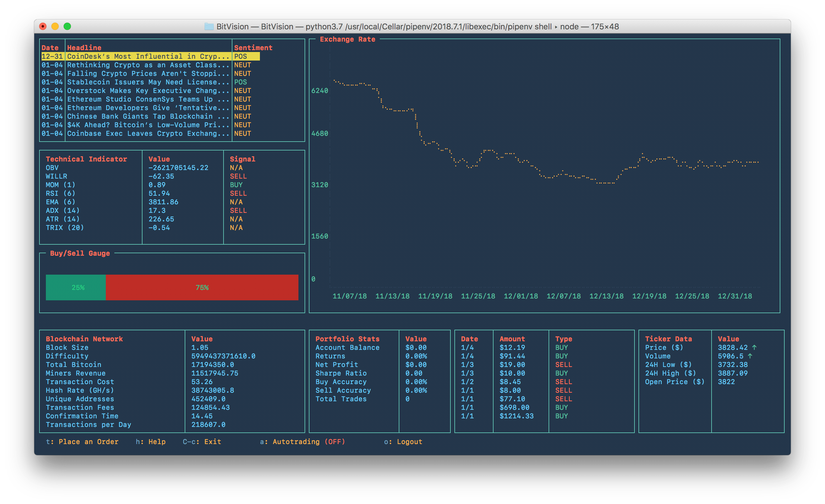This screenshot has width=825, height=504.
Task: Click the up arrow next to Price value
Action: (754, 347)
